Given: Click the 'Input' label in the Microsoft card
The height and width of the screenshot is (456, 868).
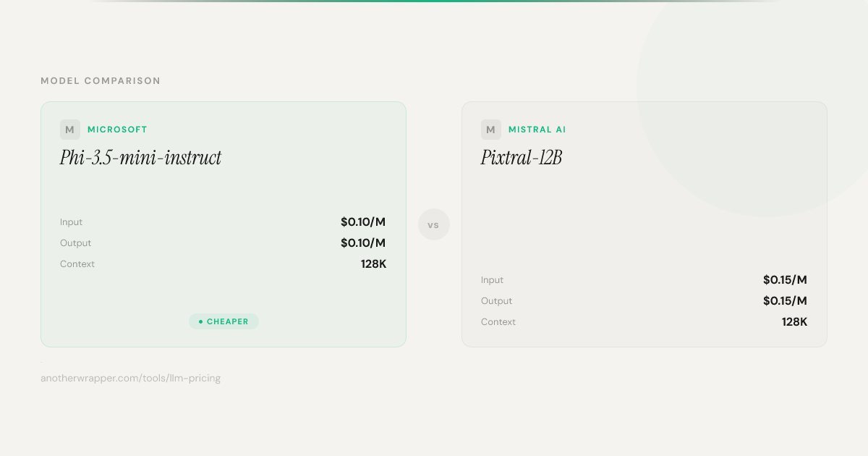Looking at the screenshot, I should click(x=72, y=222).
